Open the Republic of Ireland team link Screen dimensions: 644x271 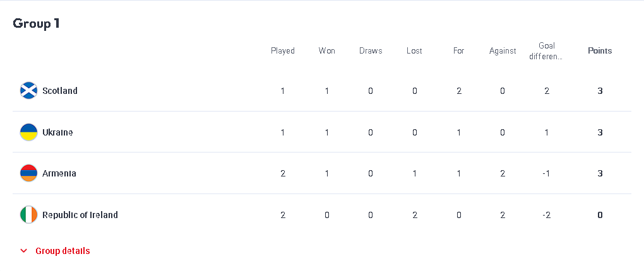[80, 215]
